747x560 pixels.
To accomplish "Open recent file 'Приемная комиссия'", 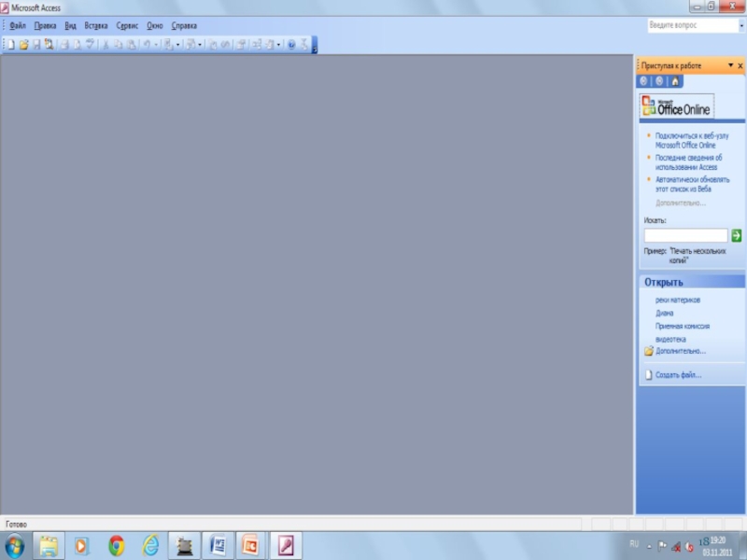I will (x=682, y=327).
